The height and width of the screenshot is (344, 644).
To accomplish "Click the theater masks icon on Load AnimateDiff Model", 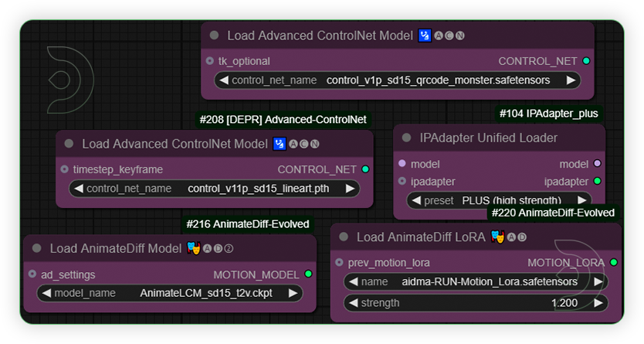I will [x=194, y=248].
